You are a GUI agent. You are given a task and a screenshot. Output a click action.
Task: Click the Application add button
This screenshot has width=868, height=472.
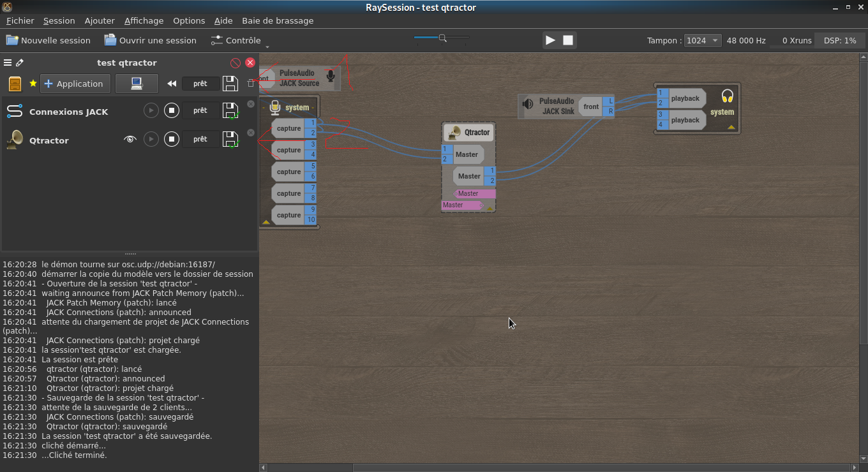pos(75,84)
